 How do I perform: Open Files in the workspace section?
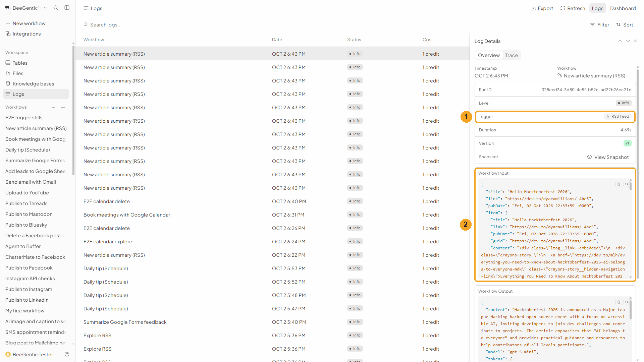(14, 73)
